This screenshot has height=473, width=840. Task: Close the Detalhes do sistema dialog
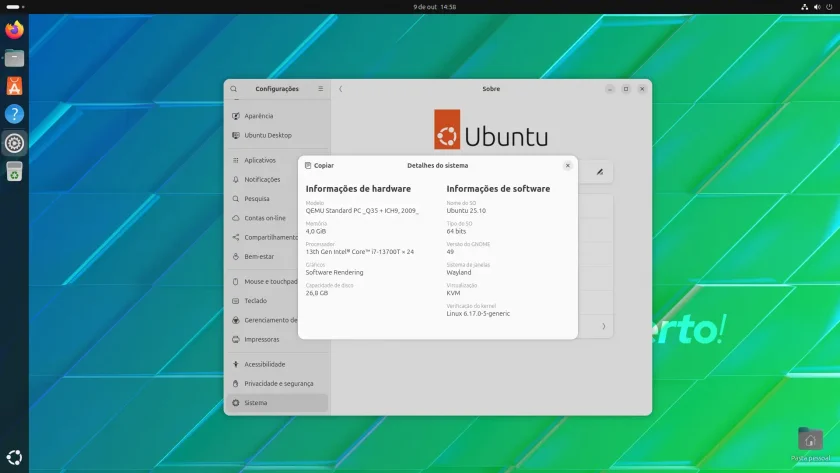pyautogui.click(x=567, y=166)
